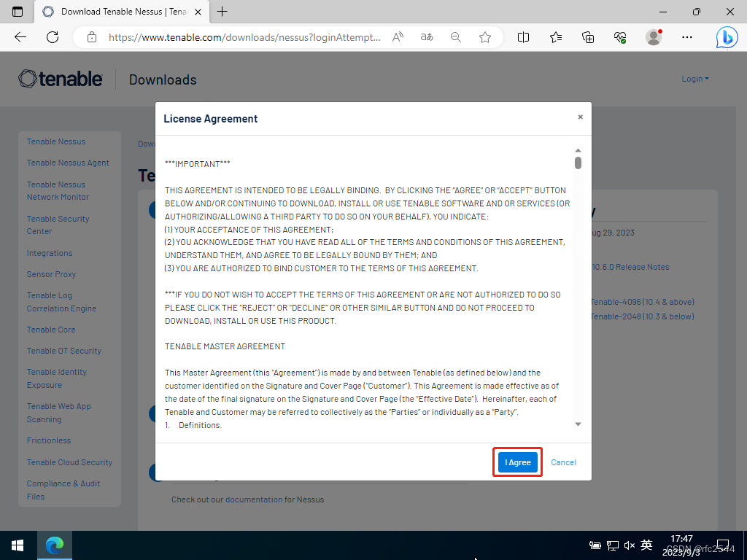Open Read Aloud icon in address bar

398,37
